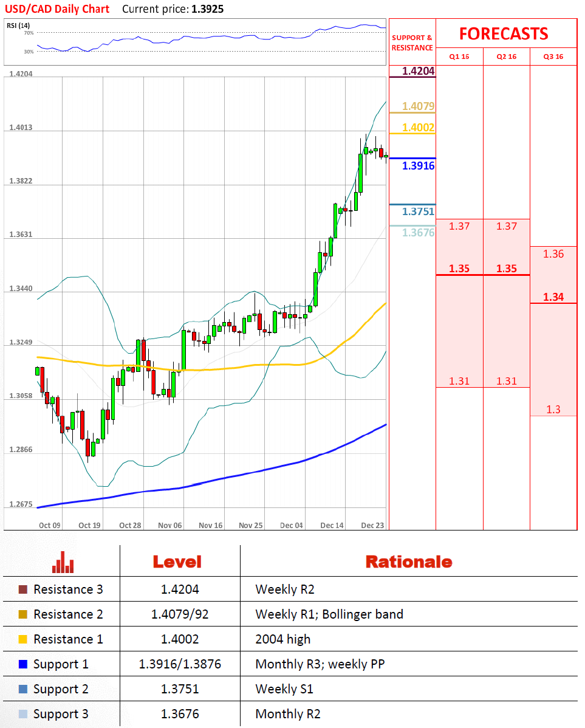Viewport: 585px width, 728px height.
Task: Click the Support & Resistance column header
Action: pyautogui.click(x=412, y=43)
